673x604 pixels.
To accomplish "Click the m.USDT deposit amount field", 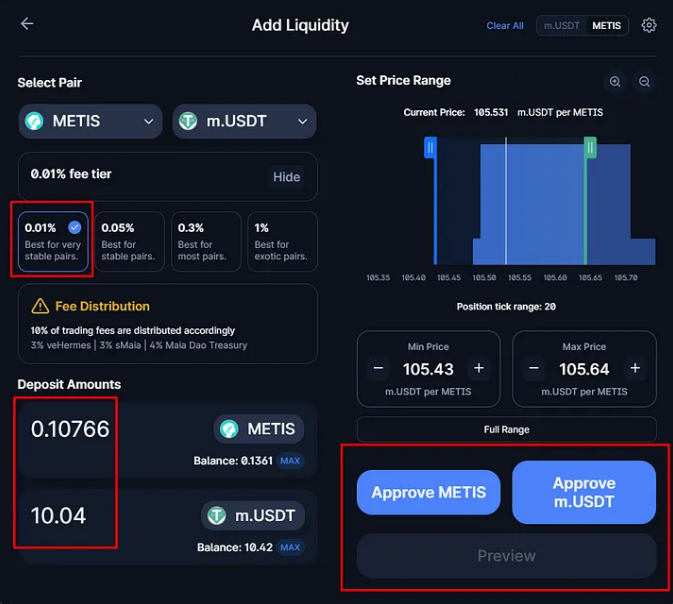I will tap(58, 516).
